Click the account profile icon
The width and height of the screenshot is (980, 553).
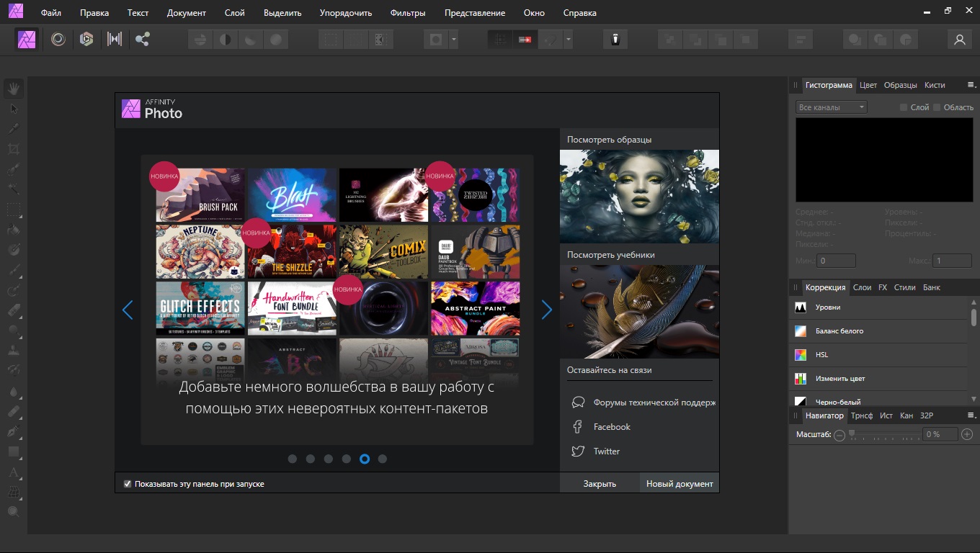(x=959, y=40)
